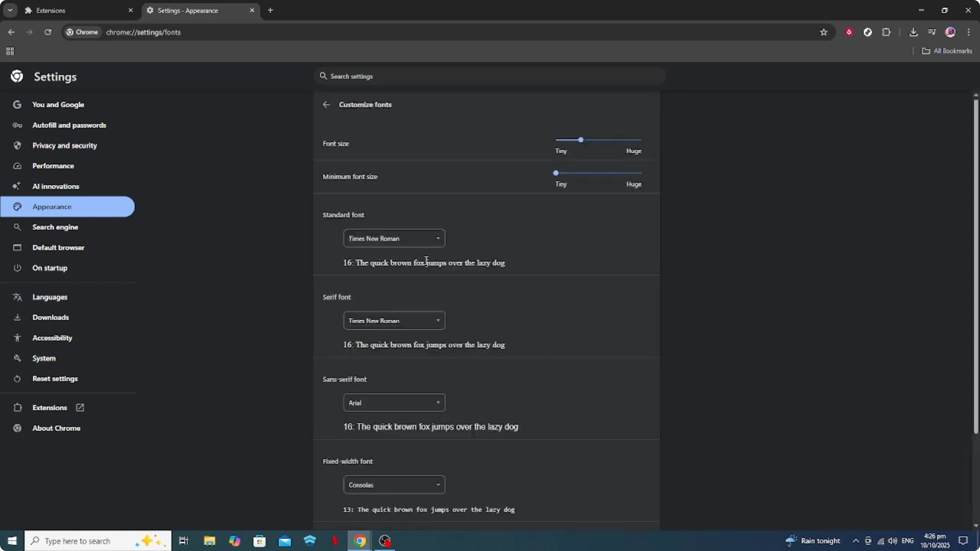The height and width of the screenshot is (551, 980).
Task: Open the Windows Start menu
Action: pos(12,540)
